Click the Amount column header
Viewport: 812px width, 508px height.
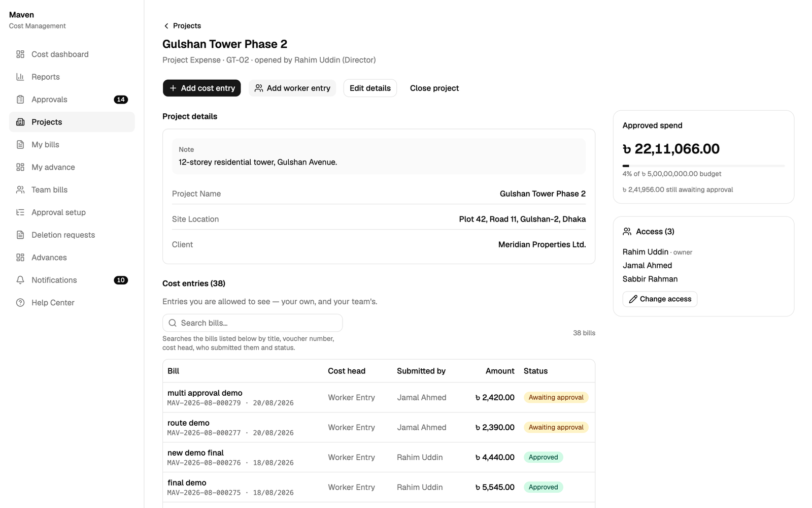tap(500, 371)
